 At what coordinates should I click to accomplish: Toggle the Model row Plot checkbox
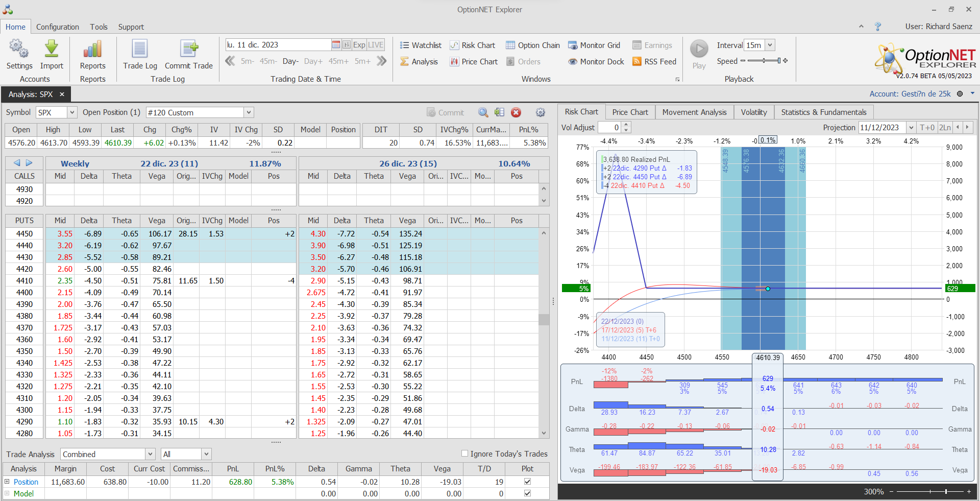[x=527, y=493]
